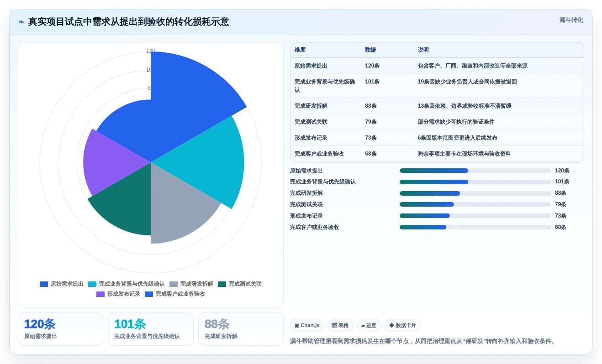Select the 形成发布记录 table row label
Viewport: 602px width, 364px height.
point(311,138)
